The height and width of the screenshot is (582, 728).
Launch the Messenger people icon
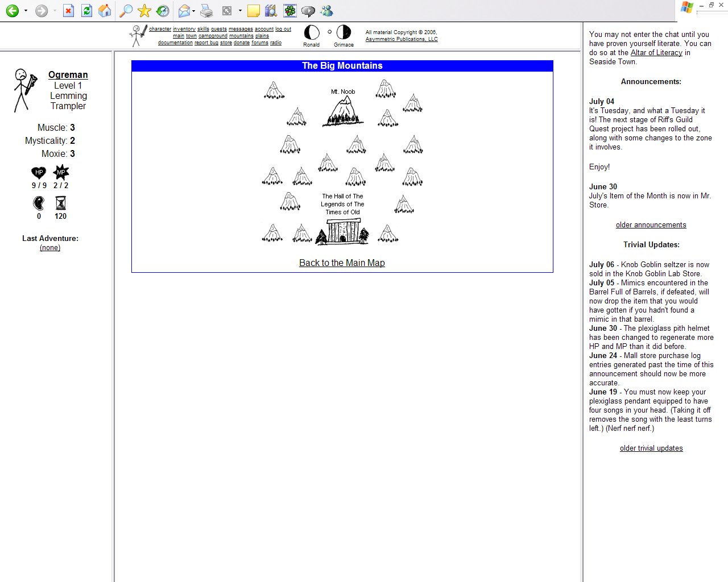pos(326,11)
